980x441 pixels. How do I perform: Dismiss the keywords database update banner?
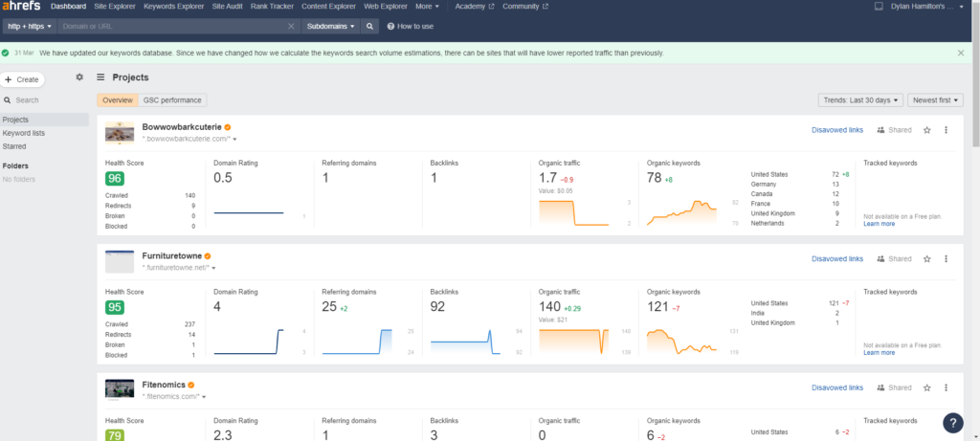pyautogui.click(x=961, y=54)
